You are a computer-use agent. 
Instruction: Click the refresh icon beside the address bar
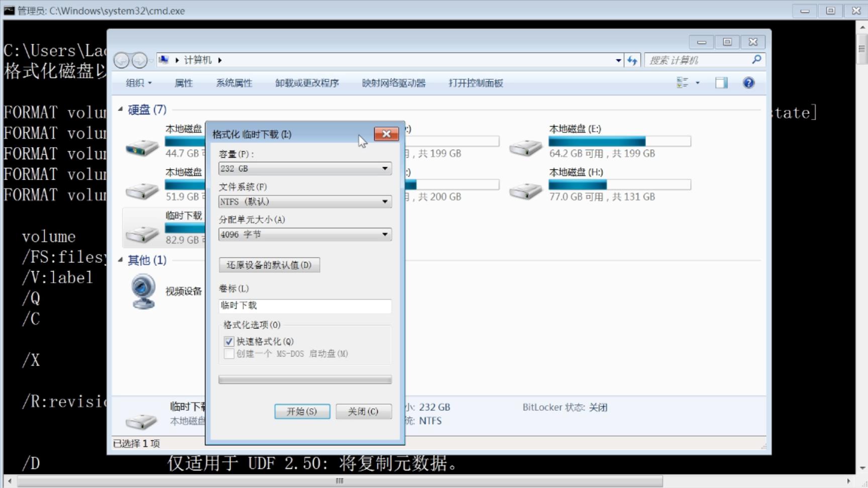click(x=632, y=60)
